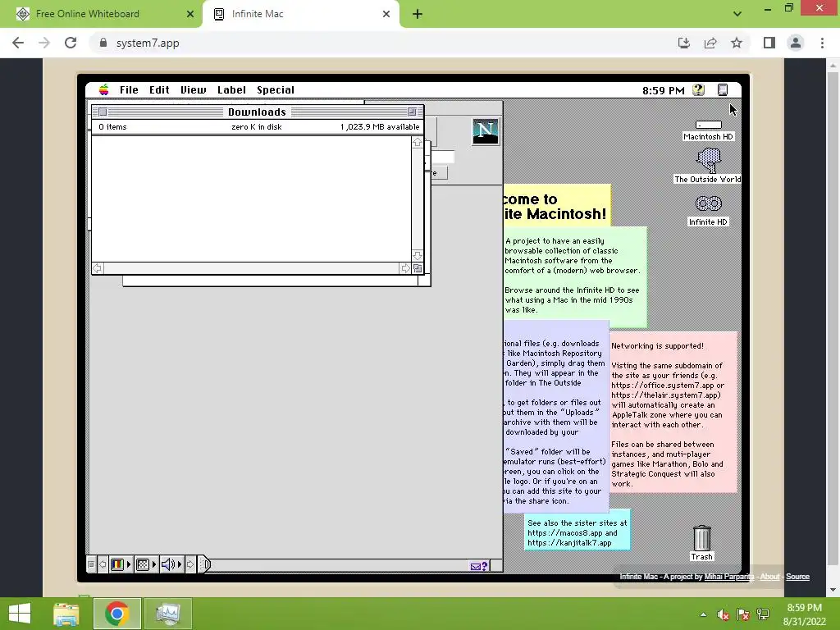Click the Downloads window title bar
840x630 pixels.
[257, 112]
